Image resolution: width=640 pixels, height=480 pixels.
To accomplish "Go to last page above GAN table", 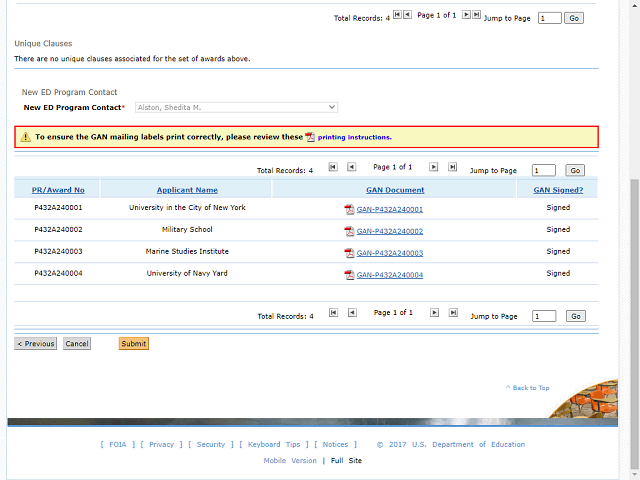I will point(452,167).
